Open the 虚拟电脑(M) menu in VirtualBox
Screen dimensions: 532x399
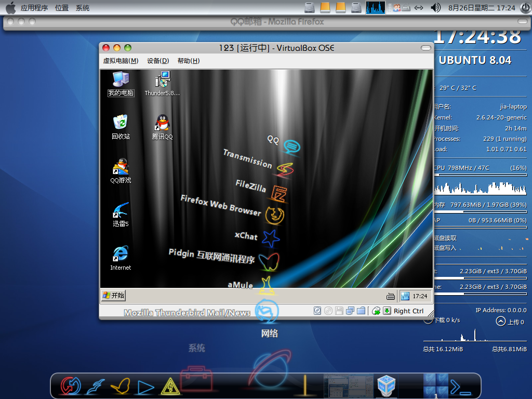click(121, 61)
